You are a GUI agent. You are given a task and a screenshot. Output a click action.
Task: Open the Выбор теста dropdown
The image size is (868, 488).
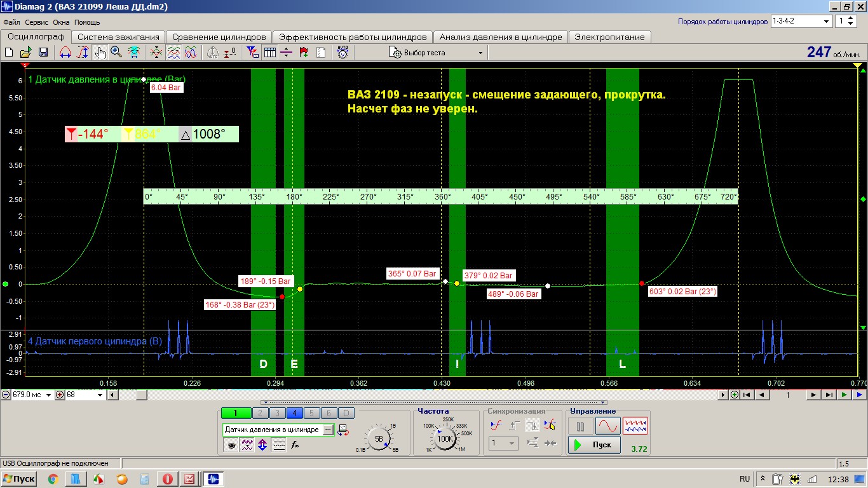pyautogui.click(x=437, y=53)
